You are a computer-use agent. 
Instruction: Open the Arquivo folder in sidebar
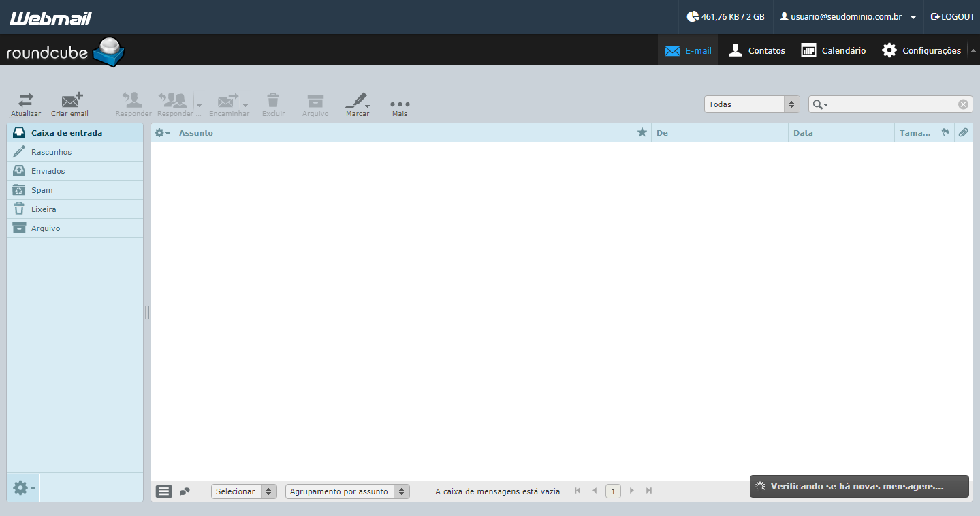pyautogui.click(x=75, y=228)
